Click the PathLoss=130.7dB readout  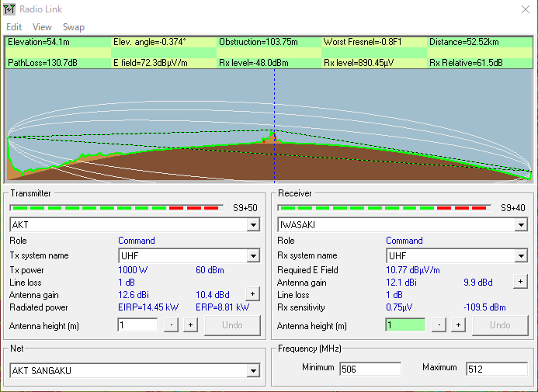pyautogui.click(x=43, y=63)
